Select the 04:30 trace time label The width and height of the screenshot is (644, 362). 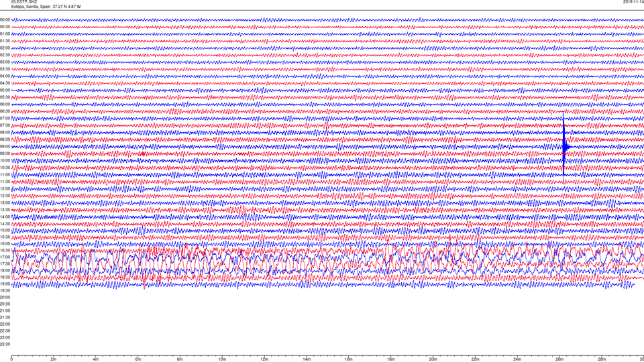pos(5,83)
